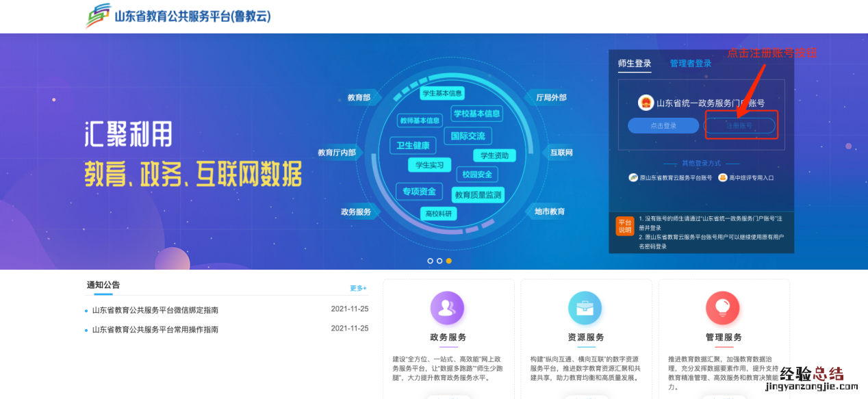Open the 教育质量监测 node
Viewport: 868px width, 399px height.
point(477,194)
